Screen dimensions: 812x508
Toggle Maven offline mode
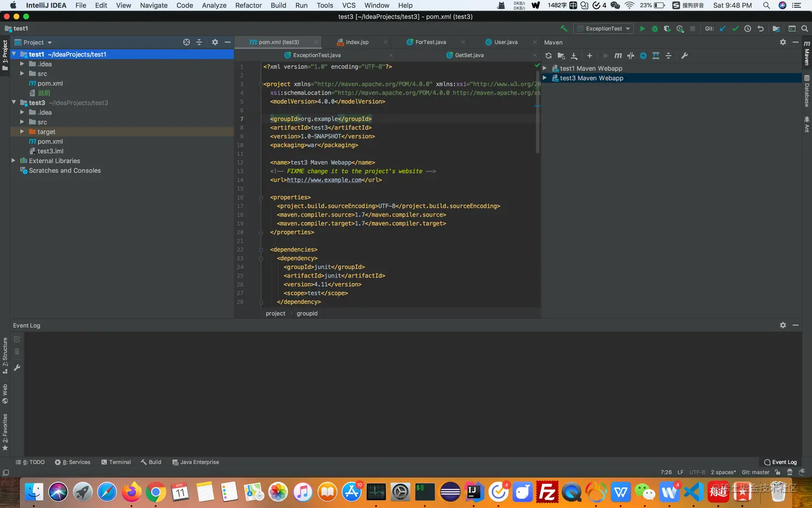(630, 55)
